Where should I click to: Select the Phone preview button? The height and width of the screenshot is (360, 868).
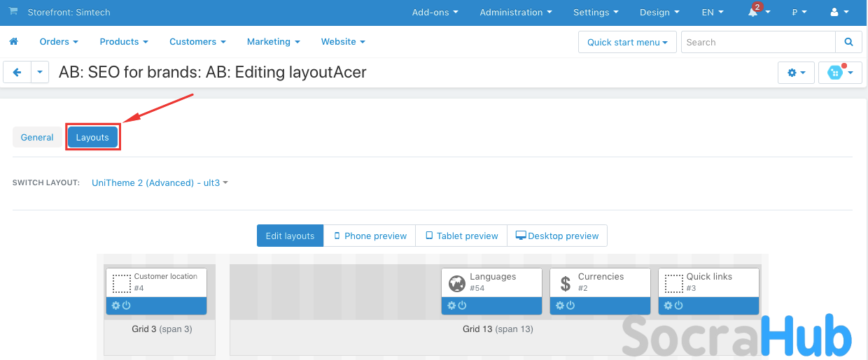(370, 236)
